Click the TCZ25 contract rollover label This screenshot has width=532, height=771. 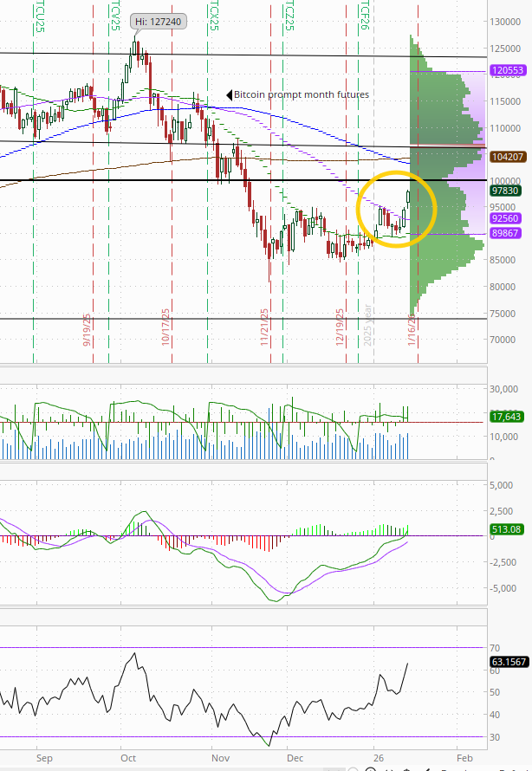(289, 16)
